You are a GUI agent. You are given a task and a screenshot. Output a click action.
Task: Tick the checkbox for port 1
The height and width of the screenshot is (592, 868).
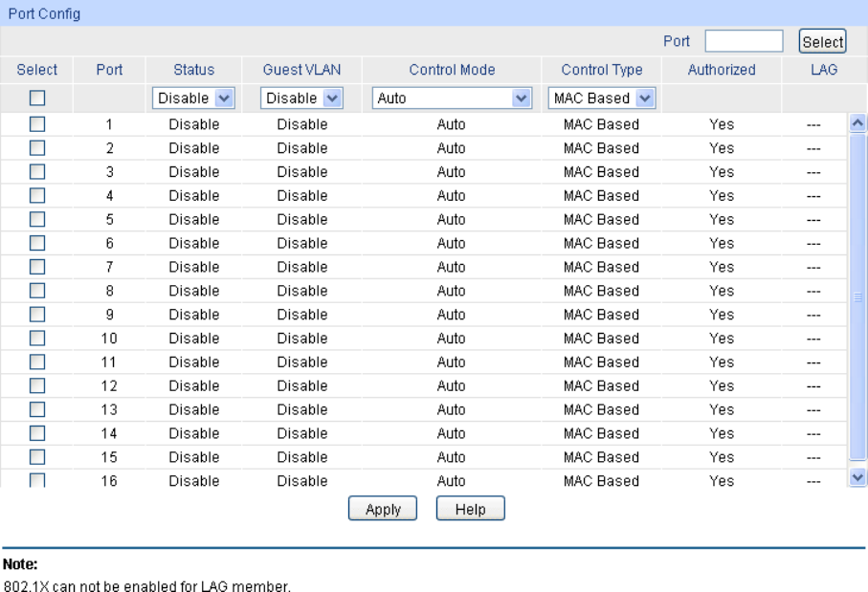click(37, 124)
